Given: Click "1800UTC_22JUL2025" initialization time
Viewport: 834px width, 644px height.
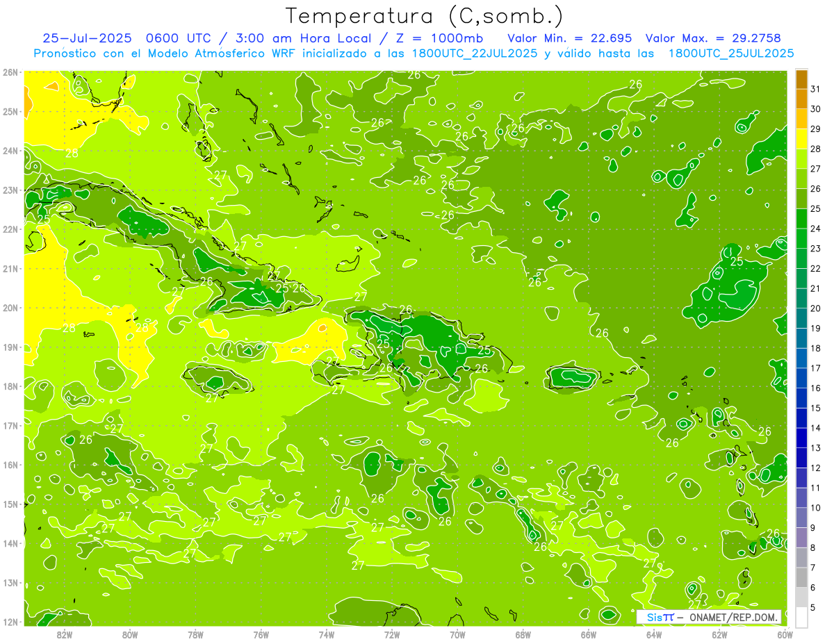Looking at the screenshot, I should tap(474, 53).
